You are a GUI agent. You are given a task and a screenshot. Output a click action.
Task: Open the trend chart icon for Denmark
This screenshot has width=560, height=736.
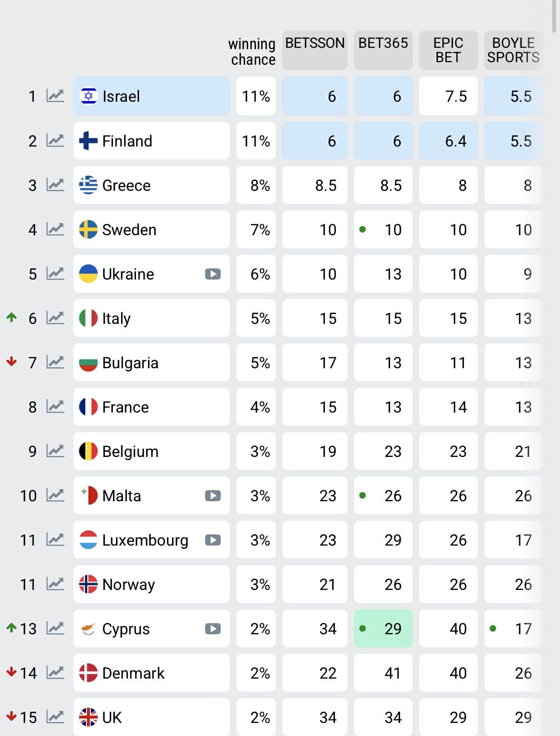click(55, 673)
